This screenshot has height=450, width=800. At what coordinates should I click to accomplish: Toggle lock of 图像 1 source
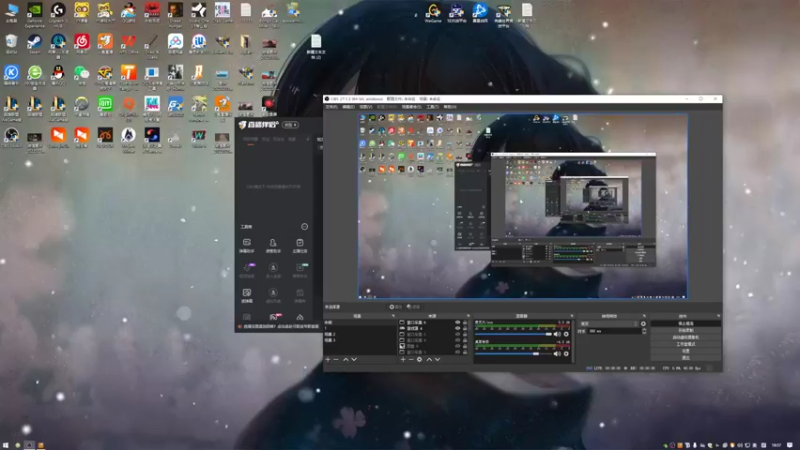[x=465, y=346]
